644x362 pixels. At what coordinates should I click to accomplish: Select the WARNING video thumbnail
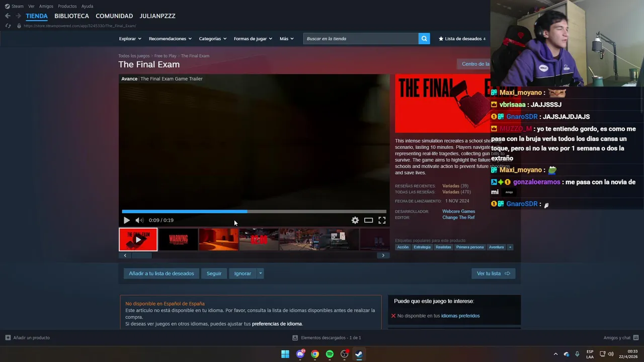point(178,239)
